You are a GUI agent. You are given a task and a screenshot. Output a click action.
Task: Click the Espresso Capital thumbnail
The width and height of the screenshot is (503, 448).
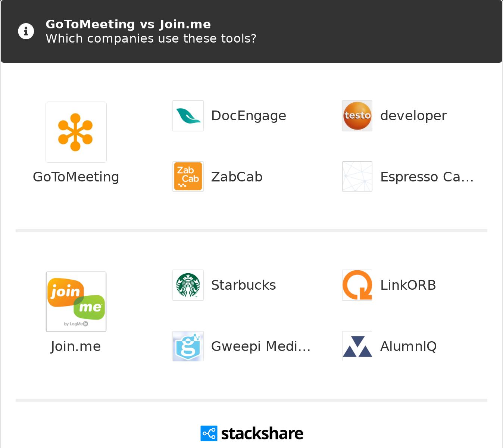click(357, 177)
